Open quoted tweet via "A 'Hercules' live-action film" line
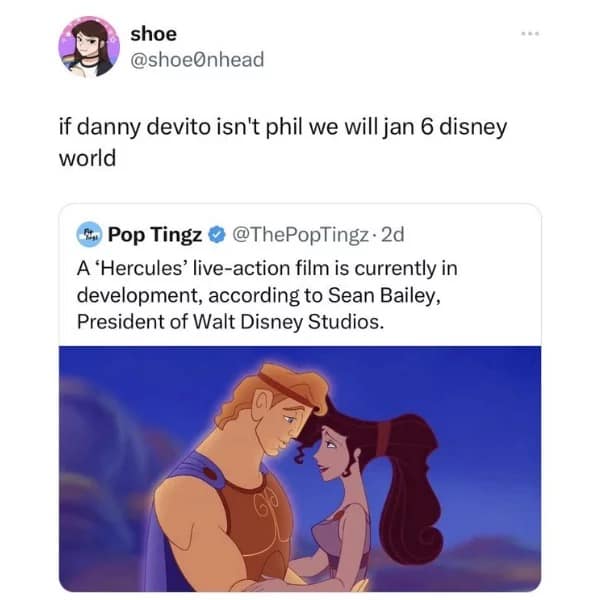This screenshot has width=600, height=600. tap(267, 268)
